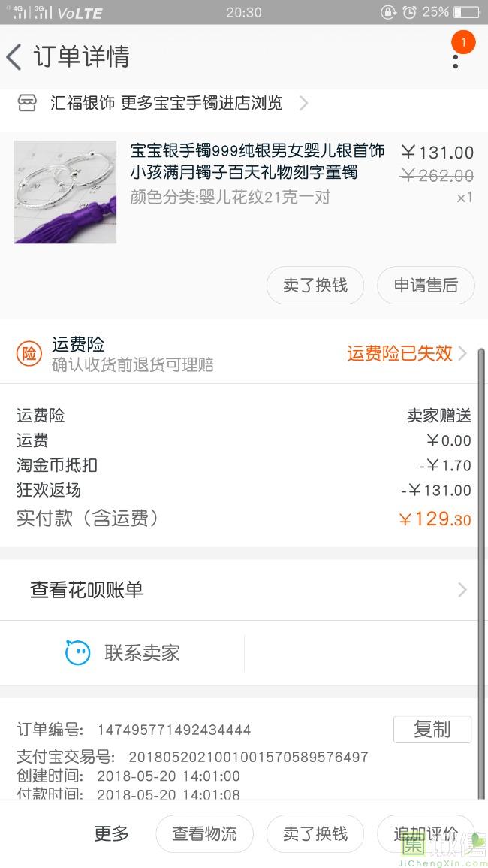Copy order number with 复制 button
Image resolution: width=488 pixels, height=868 pixels.
[x=432, y=729]
